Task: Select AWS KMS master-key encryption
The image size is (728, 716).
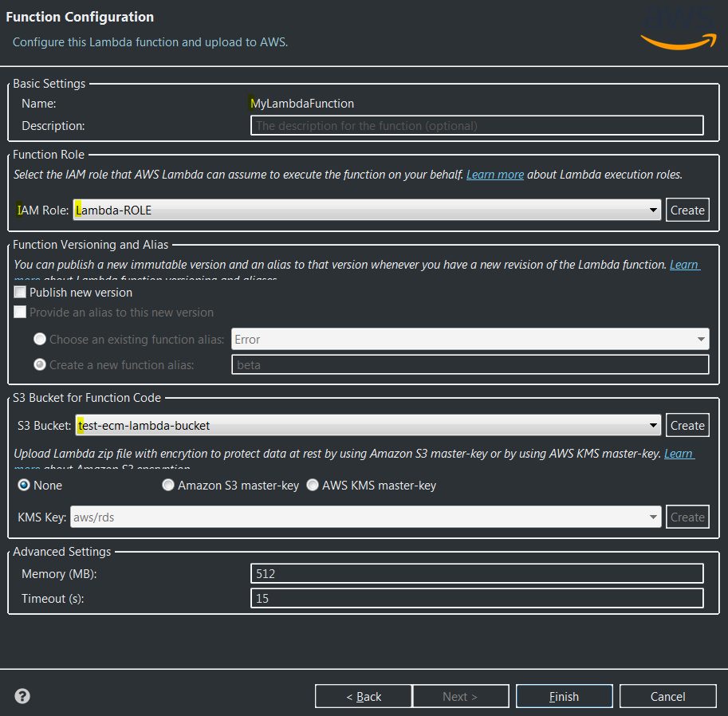Action: coord(313,486)
